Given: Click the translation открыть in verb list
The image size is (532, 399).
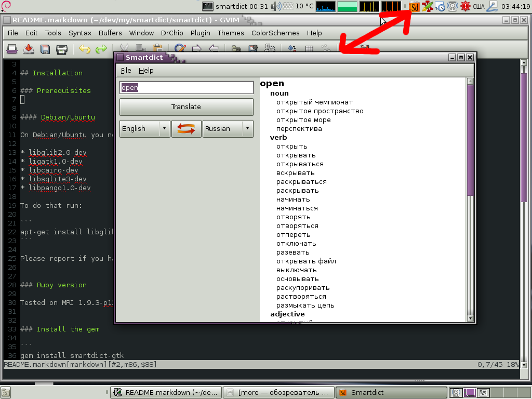Looking at the screenshot, I should [292, 147].
